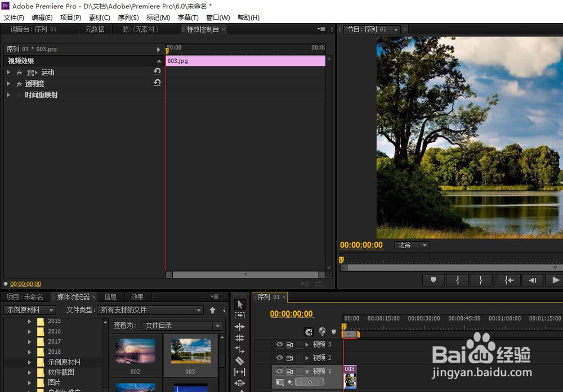
Task: Switch to the 元数据 tab
Action: tap(95, 29)
